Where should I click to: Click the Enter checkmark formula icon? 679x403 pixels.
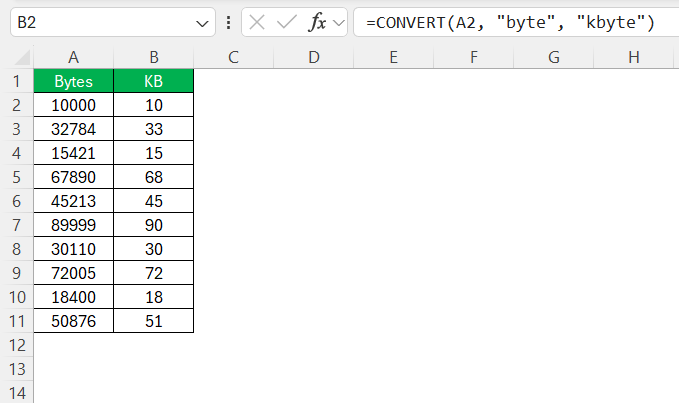[x=286, y=22]
